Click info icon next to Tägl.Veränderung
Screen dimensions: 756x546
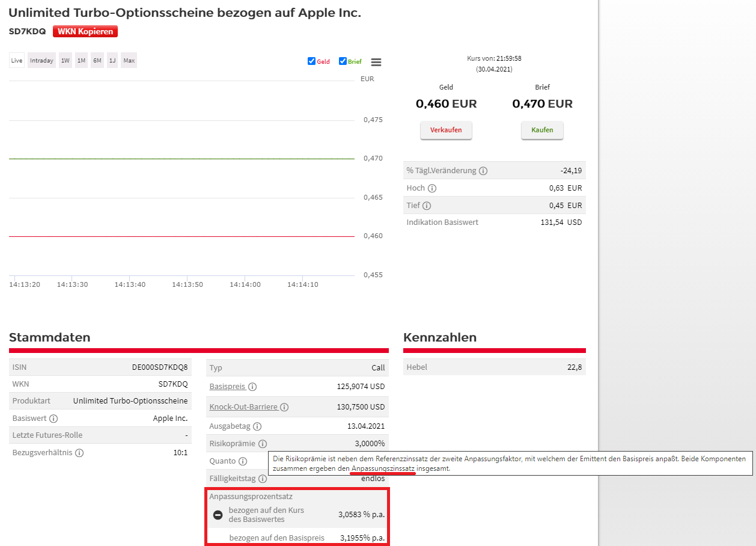tap(484, 171)
